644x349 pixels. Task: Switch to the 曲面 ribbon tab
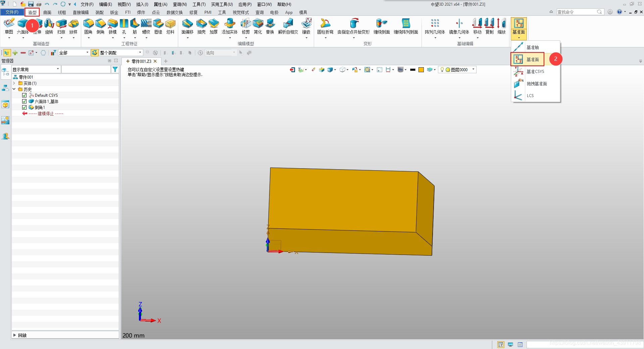[47, 12]
